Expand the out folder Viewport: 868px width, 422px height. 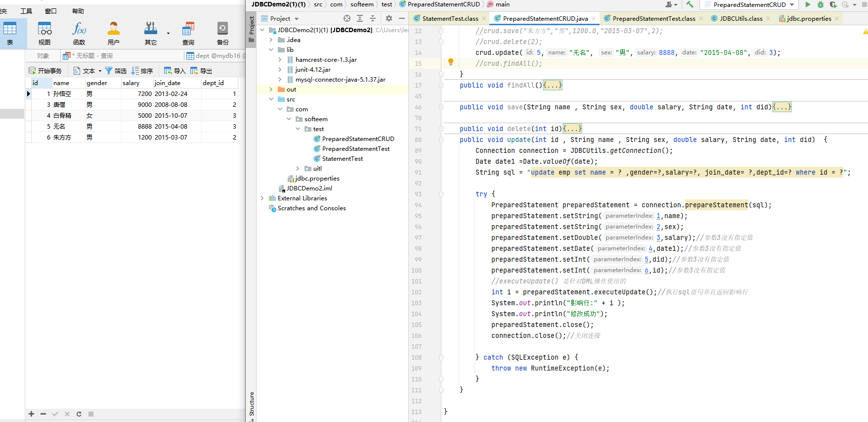[x=271, y=89]
